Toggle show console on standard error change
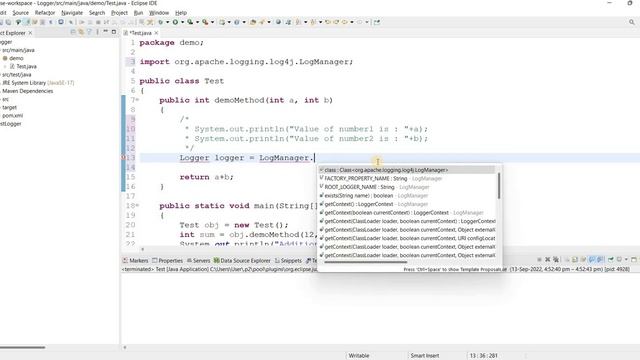The image size is (640, 360). [600, 260]
